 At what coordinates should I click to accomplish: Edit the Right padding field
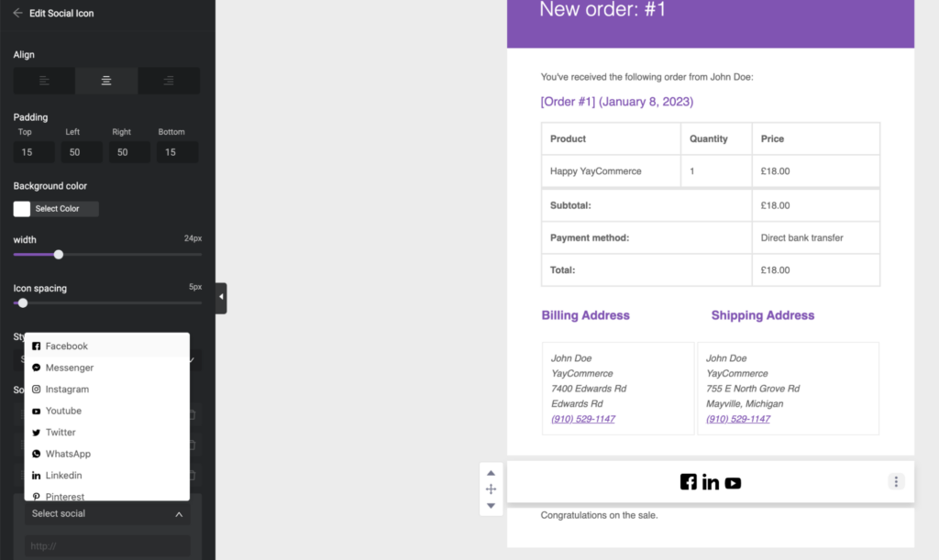[130, 152]
